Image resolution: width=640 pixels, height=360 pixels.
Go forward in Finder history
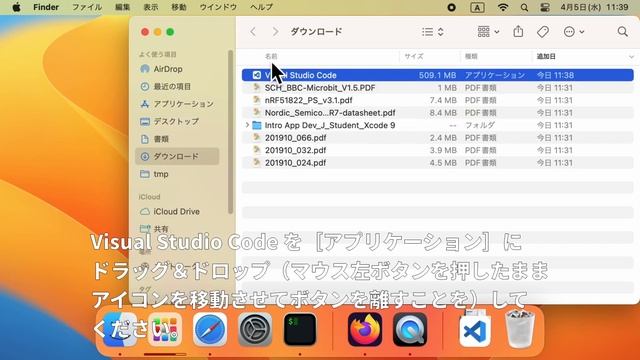coord(276,31)
